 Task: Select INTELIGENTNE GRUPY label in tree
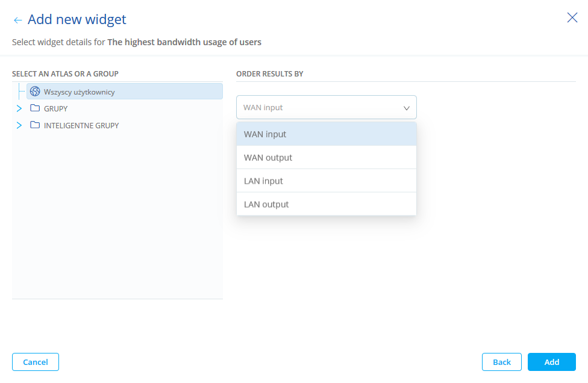click(81, 126)
